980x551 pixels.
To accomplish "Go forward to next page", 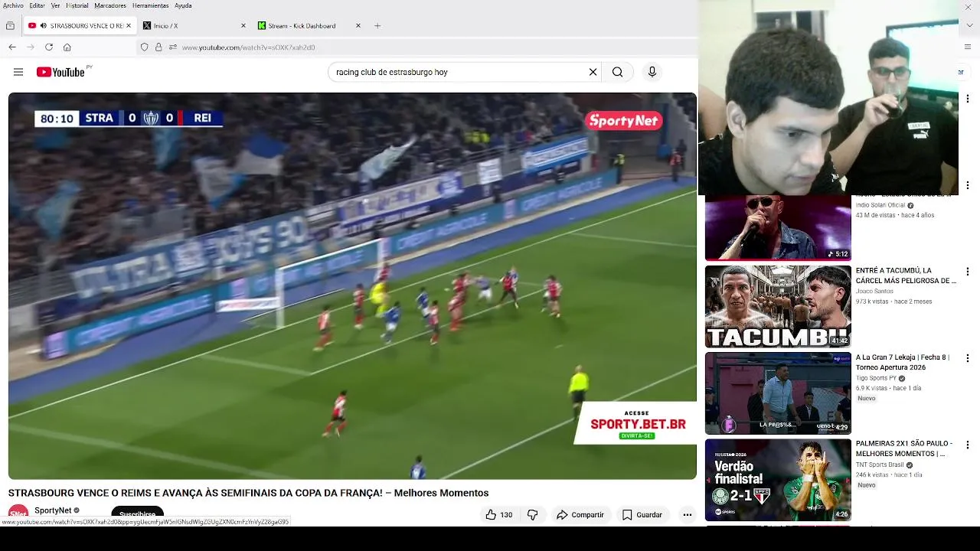I will (x=31, y=47).
